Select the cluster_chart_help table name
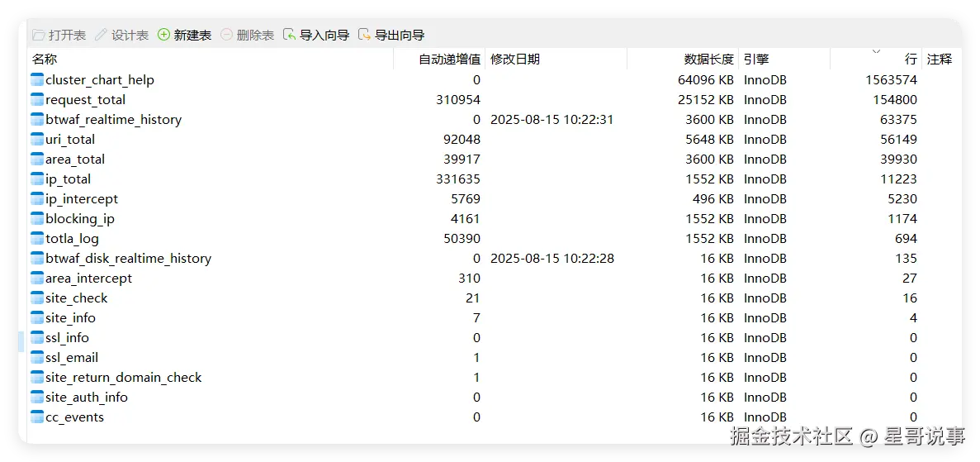 pyautogui.click(x=100, y=80)
